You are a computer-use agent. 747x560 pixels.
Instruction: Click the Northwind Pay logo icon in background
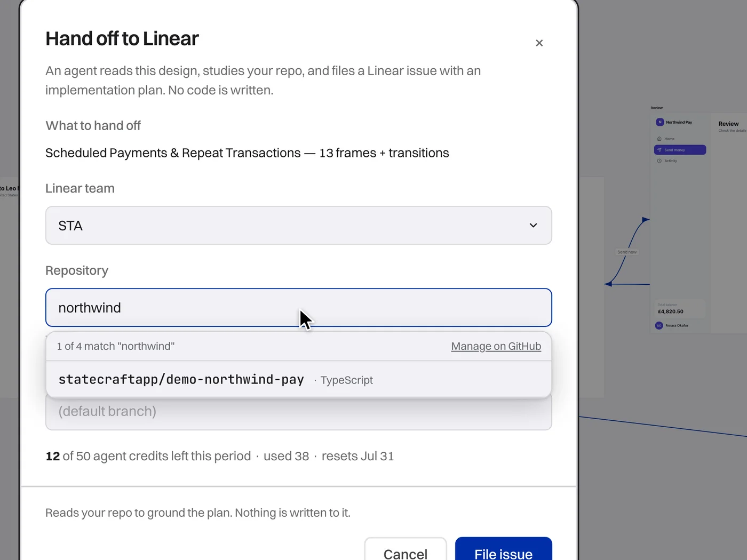click(x=660, y=122)
